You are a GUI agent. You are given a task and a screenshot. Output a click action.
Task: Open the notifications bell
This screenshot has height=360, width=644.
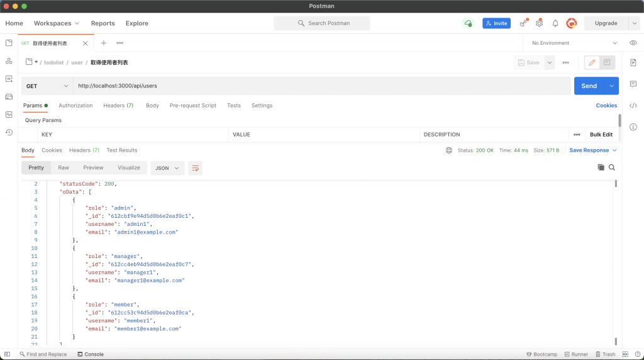coord(555,23)
